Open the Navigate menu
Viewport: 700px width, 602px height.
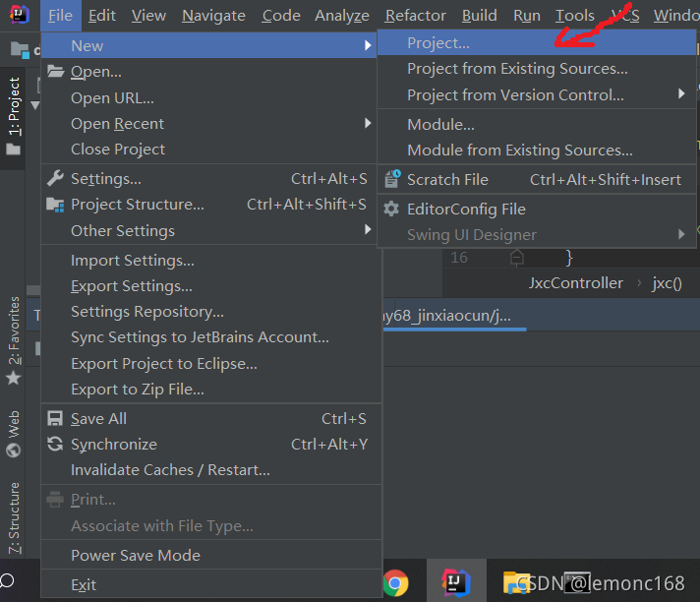coord(213,16)
